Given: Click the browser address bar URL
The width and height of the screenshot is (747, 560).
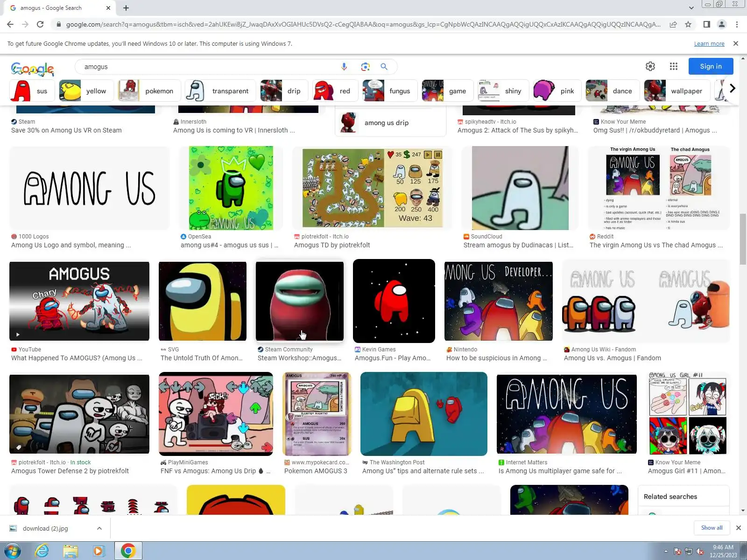Looking at the screenshot, I should (363, 24).
